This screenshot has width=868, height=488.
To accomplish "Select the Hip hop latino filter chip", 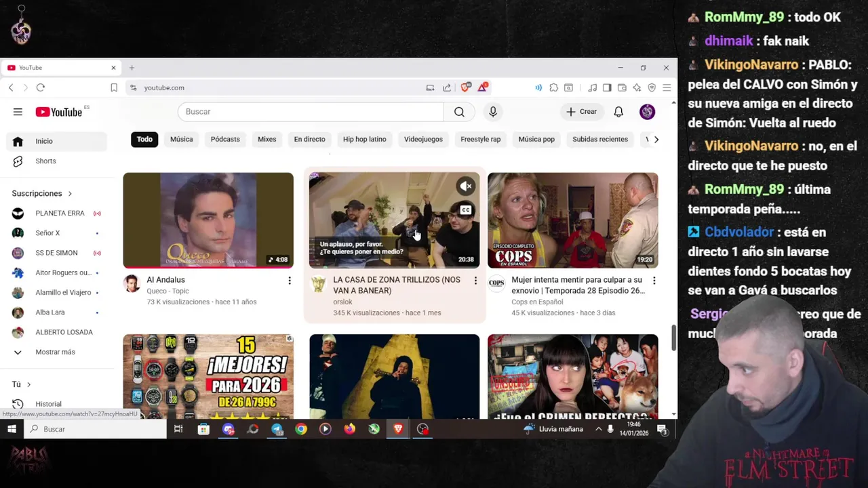I will (365, 140).
